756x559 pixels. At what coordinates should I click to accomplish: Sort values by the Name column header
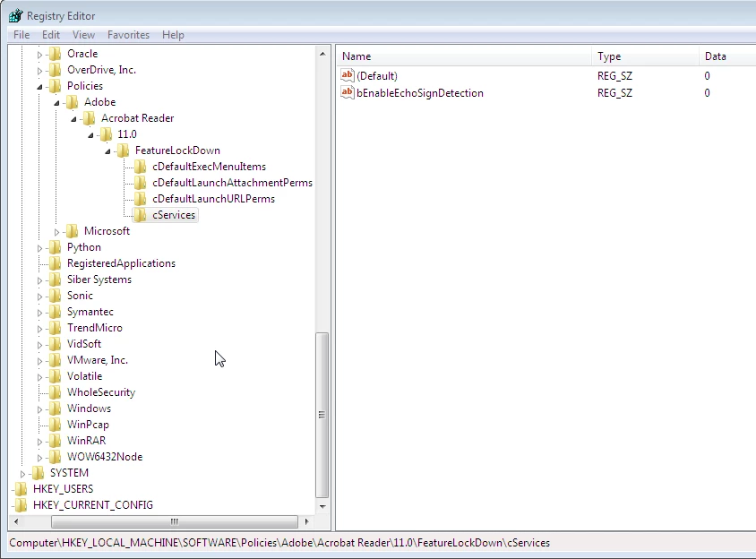click(464, 56)
